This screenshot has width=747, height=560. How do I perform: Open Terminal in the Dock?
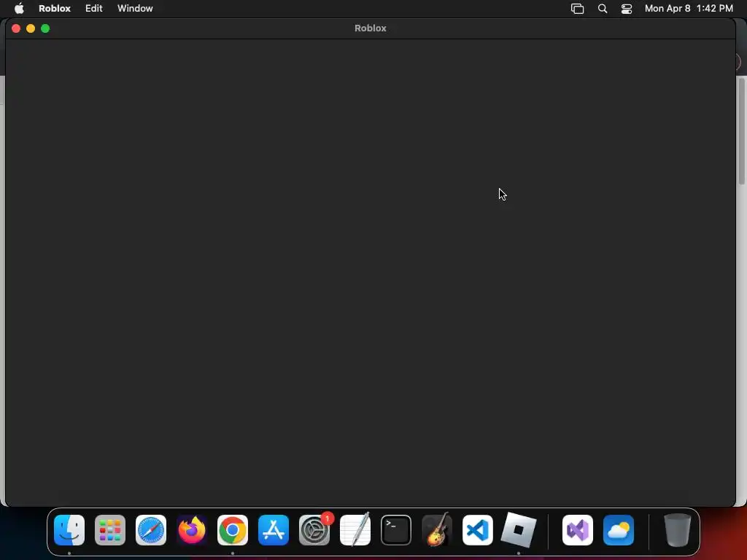click(396, 530)
